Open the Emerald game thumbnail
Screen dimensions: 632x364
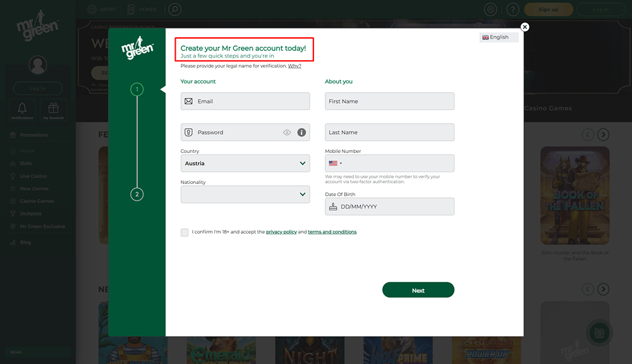[221, 350]
